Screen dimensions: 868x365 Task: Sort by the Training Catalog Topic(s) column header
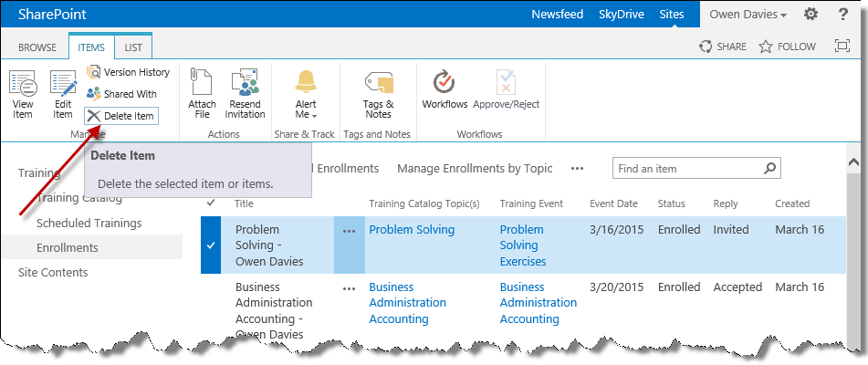point(424,203)
